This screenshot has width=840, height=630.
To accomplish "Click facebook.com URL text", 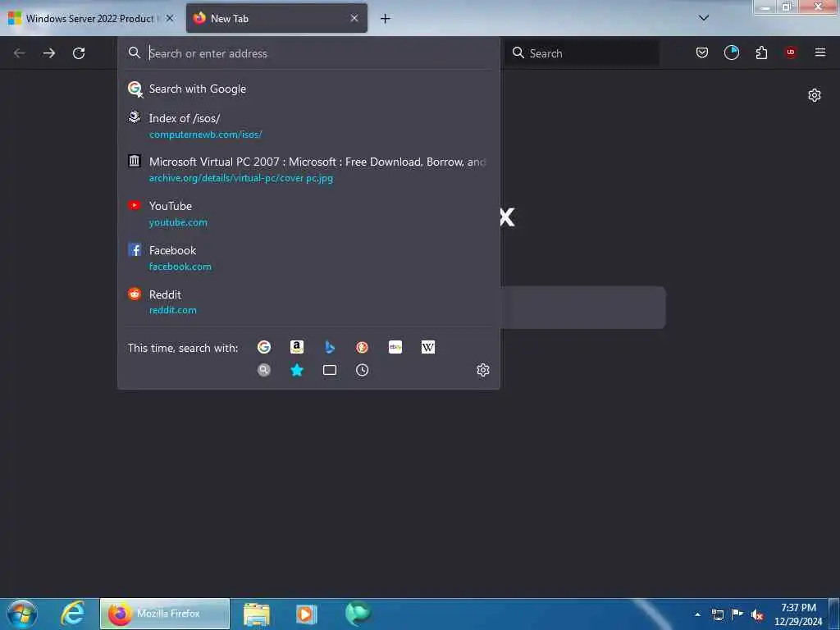I will point(180,267).
